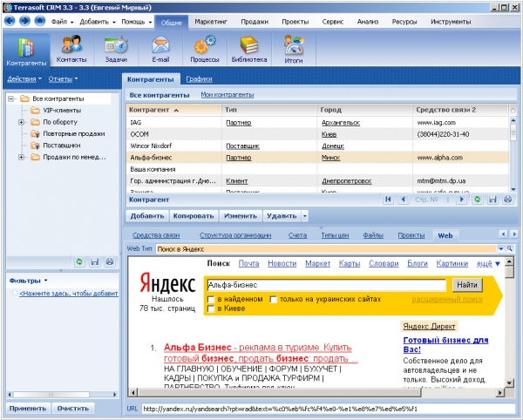Switch to the Продажи tab
This screenshot has width=523, height=420.
pos(255,22)
